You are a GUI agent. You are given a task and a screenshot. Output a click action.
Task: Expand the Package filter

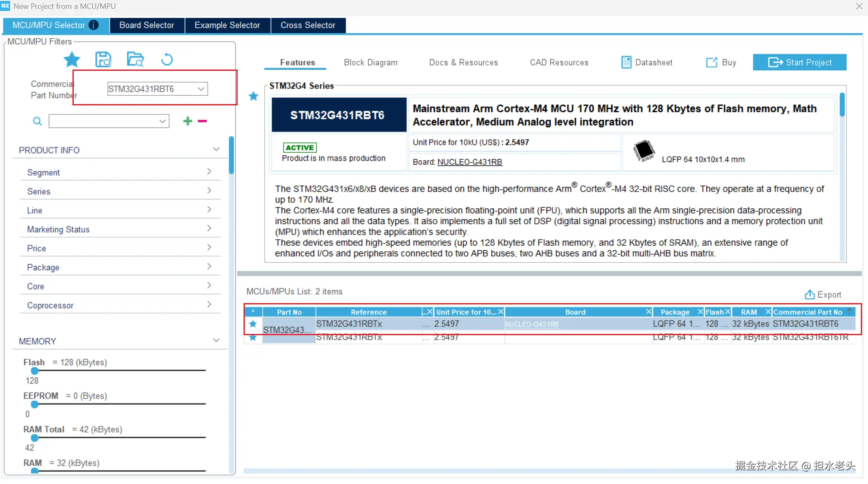pos(209,266)
